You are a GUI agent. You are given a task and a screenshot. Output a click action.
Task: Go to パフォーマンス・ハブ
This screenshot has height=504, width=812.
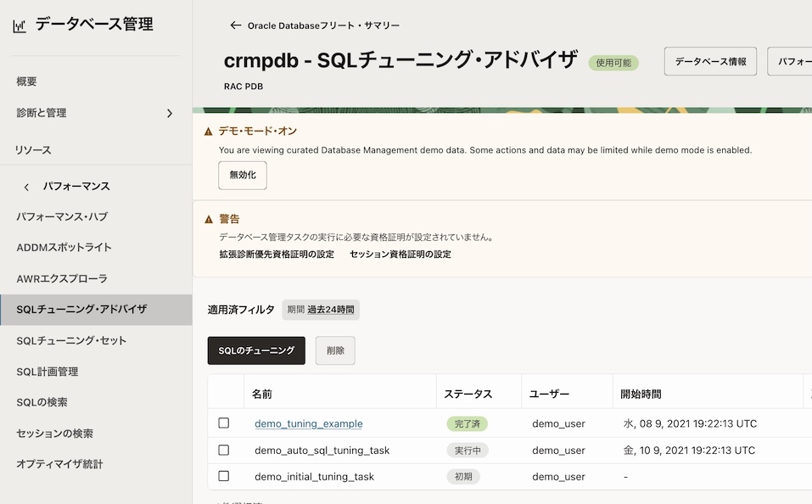(62, 216)
